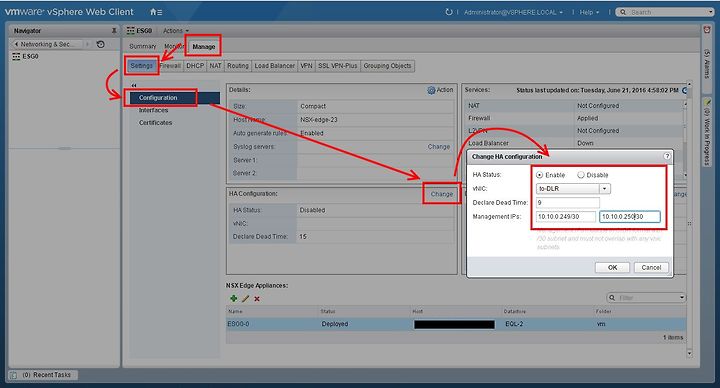Click the first Management IP field
Image resolution: width=720 pixels, height=388 pixels.
566,216
